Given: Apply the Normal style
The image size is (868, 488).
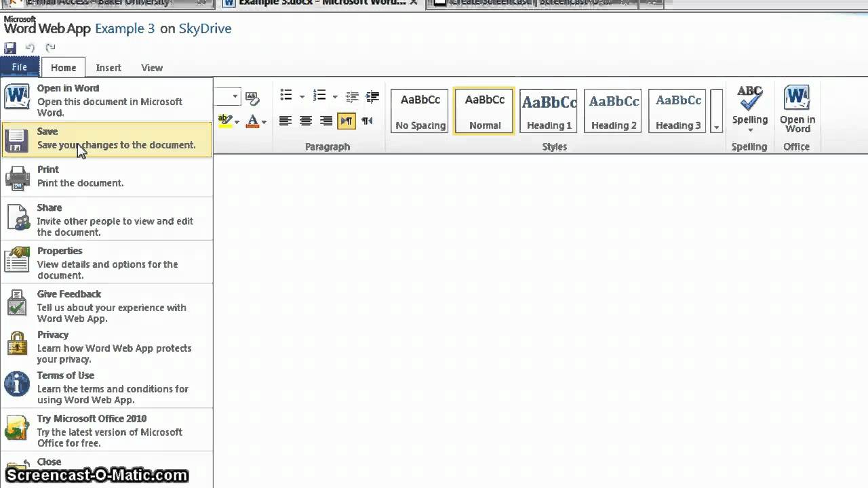Looking at the screenshot, I should (485, 110).
